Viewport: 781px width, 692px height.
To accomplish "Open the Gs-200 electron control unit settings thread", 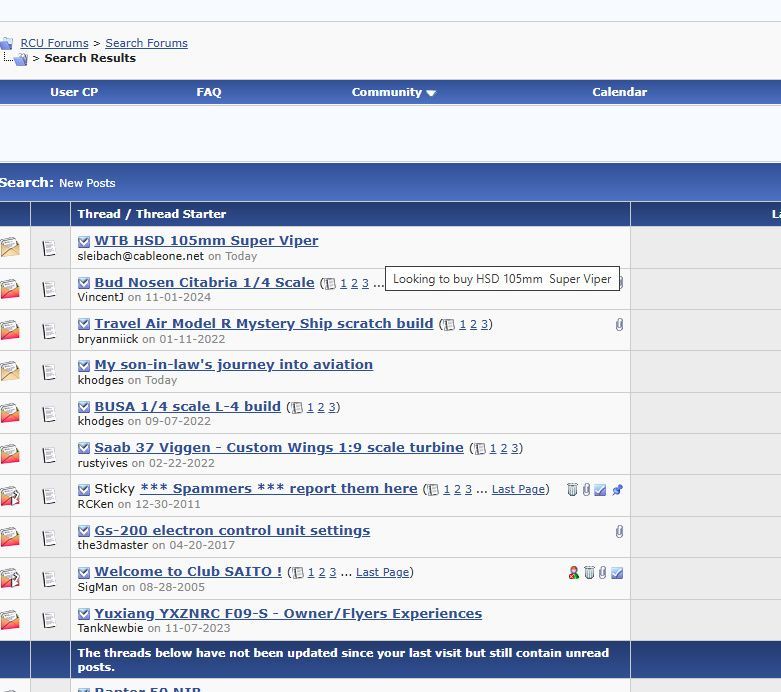I will [x=232, y=530].
